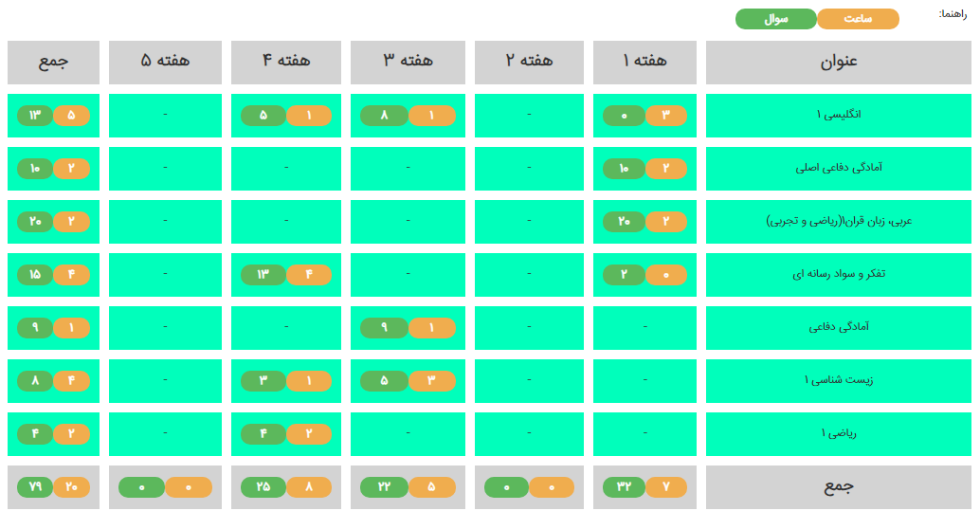Click the orange 2-hours badge in ریاضی ۱, week 4
The image size is (980, 511).
[309, 434]
